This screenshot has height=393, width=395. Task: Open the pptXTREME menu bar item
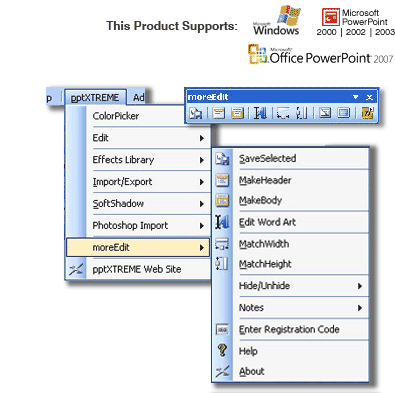95,97
